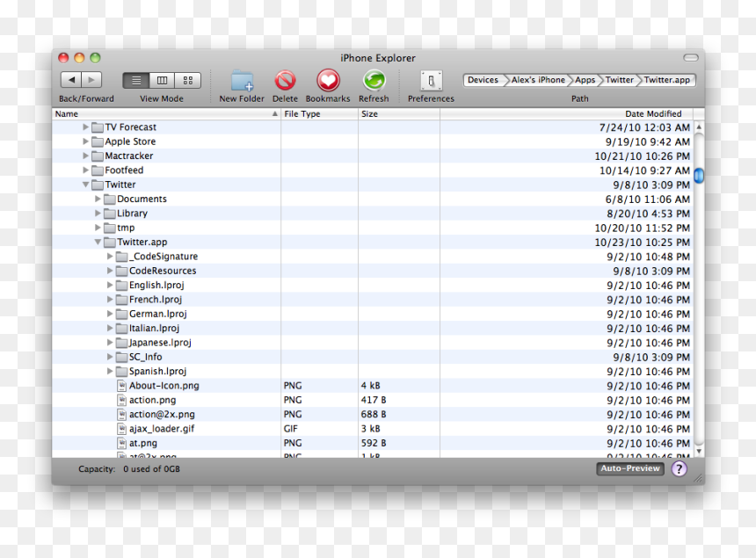
Task: Go back with the Back arrow button
Action: tap(71, 80)
